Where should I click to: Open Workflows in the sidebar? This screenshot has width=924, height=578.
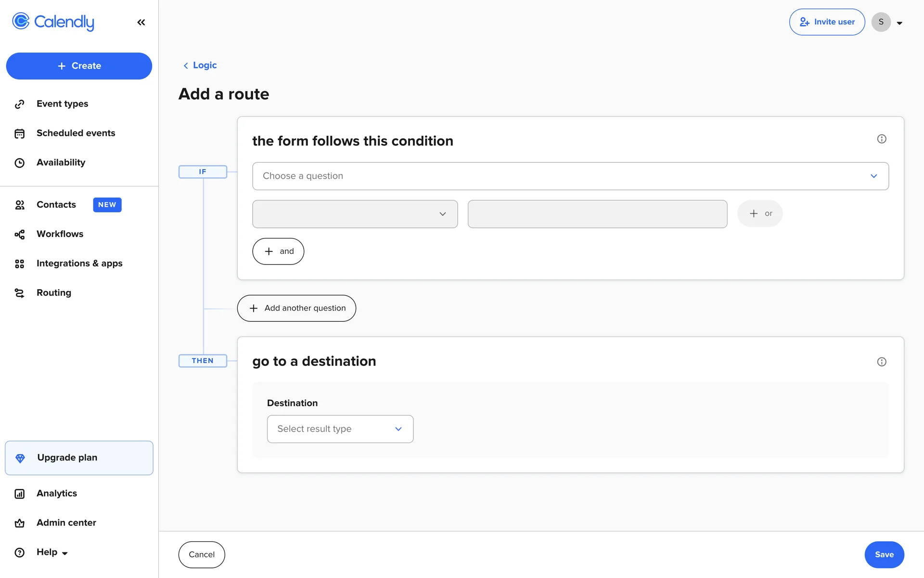click(x=60, y=234)
